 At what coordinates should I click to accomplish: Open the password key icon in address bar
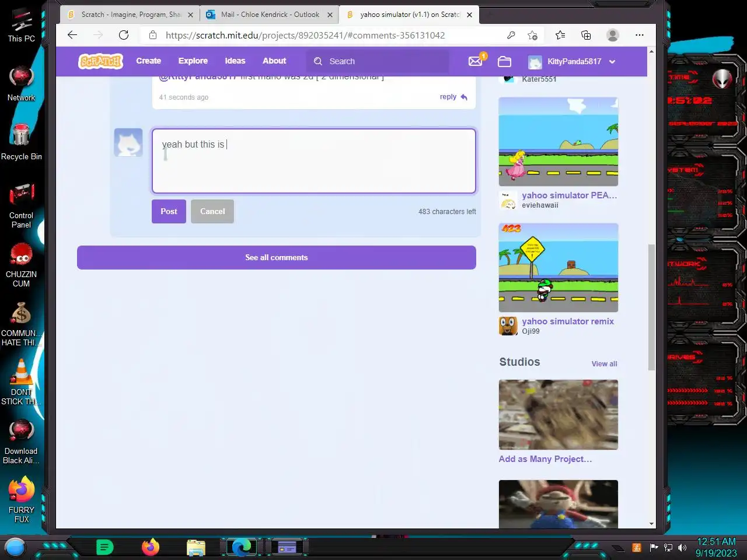(511, 35)
